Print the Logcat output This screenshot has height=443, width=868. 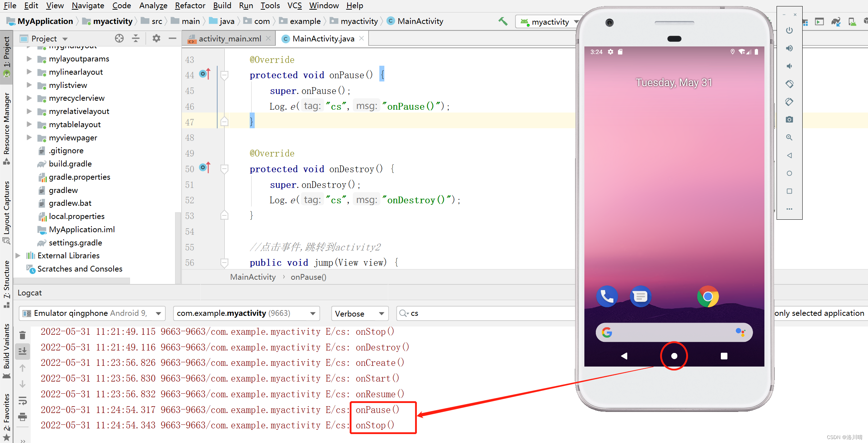[23, 417]
